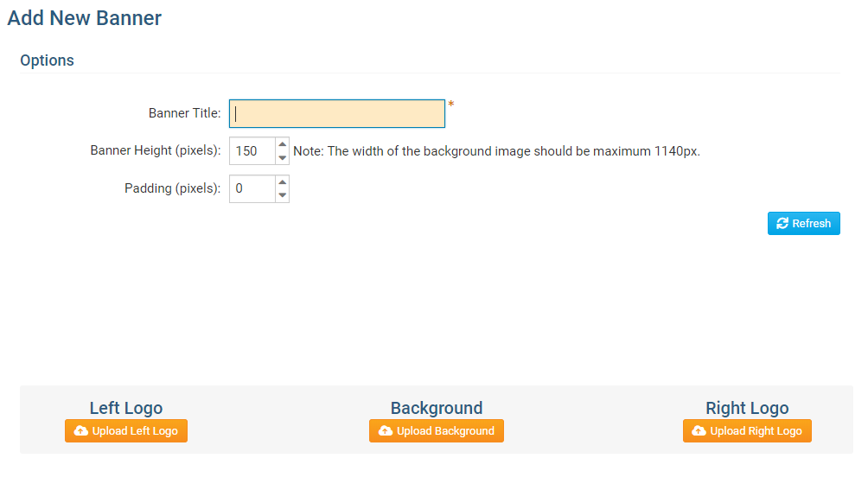
Task: Click the Options section heading
Action: tap(47, 60)
